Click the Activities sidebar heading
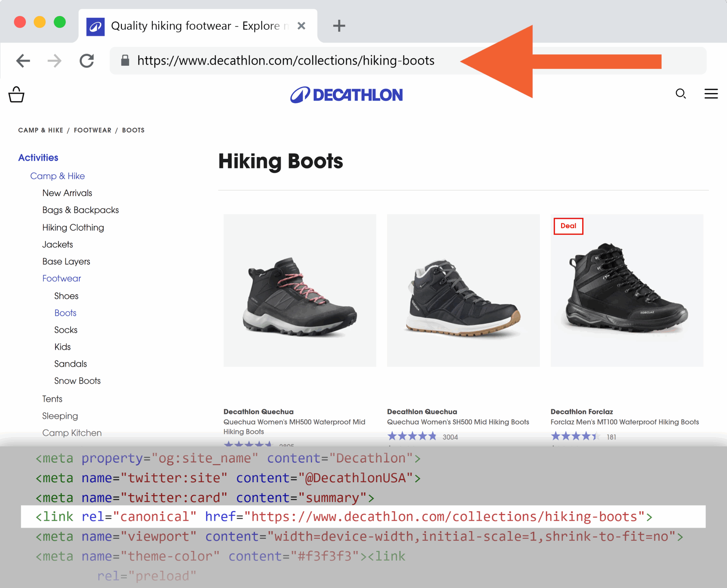 coord(38,158)
